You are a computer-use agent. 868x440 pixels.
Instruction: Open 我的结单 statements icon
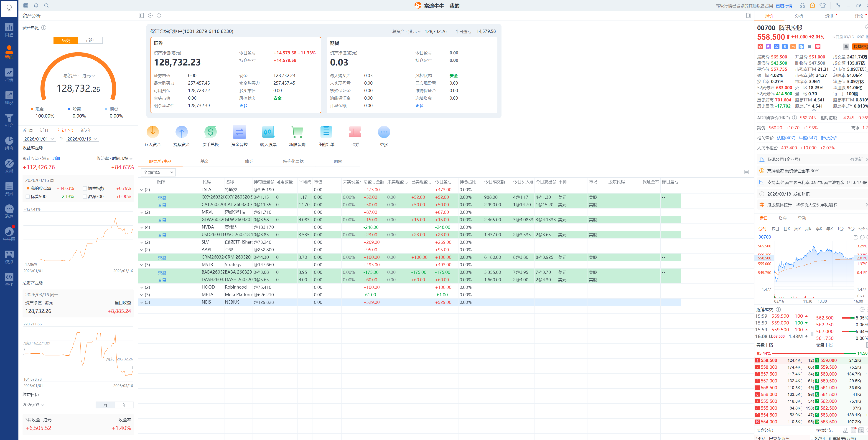click(x=326, y=132)
